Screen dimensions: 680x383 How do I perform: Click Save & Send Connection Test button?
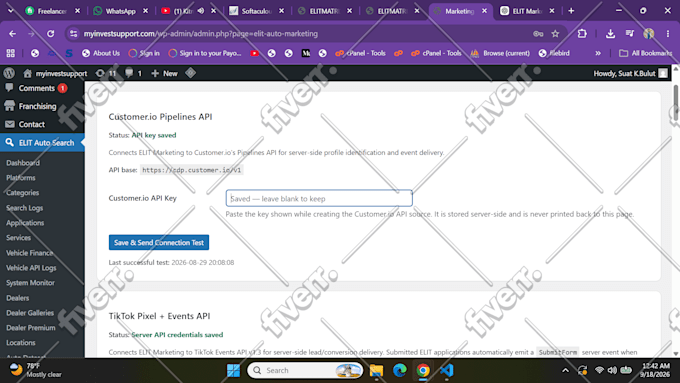(159, 242)
